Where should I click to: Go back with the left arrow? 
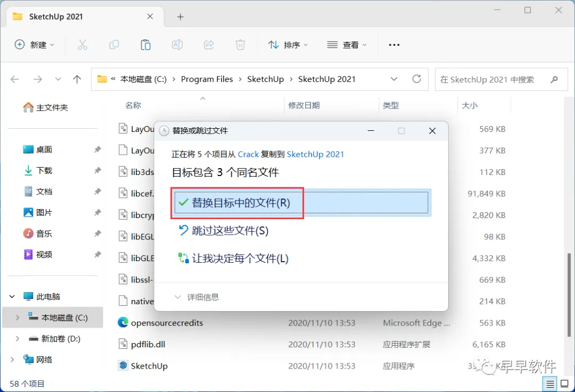tap(15, 79)
